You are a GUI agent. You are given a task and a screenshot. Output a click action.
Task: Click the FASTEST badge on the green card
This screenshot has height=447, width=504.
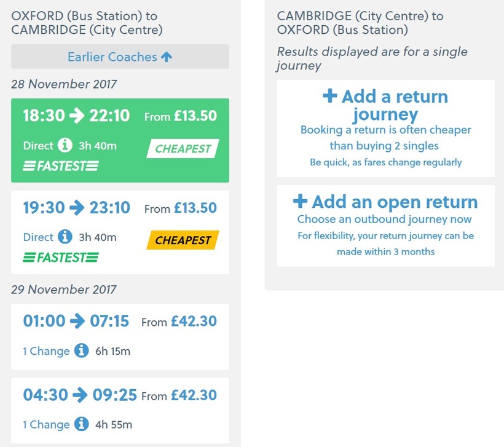click(x=61, y=166)
